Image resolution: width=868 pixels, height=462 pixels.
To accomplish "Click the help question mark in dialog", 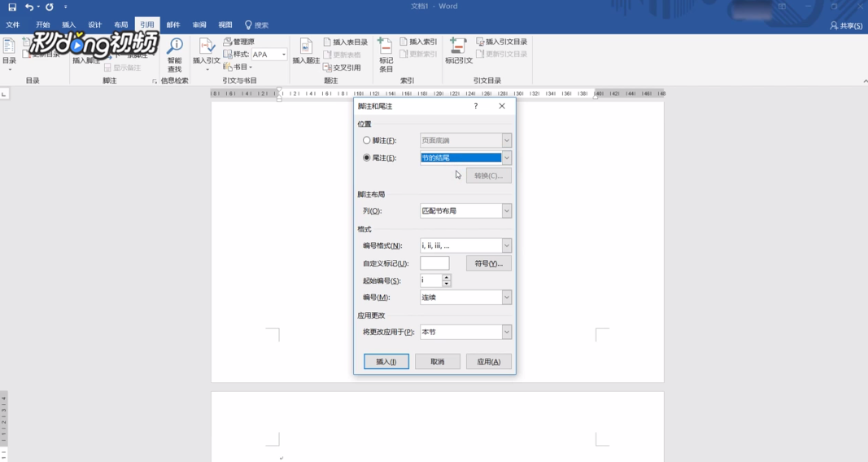I will tap(476, 107).
